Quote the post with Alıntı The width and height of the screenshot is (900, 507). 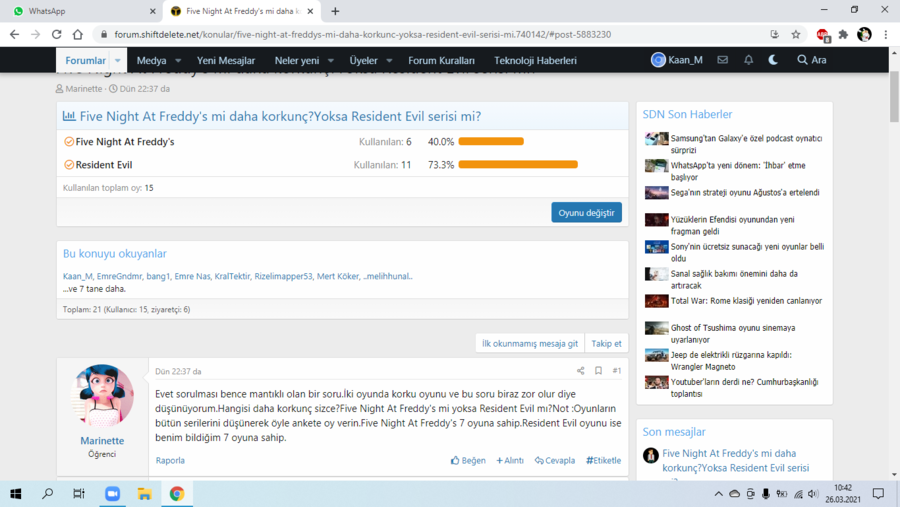510,460
